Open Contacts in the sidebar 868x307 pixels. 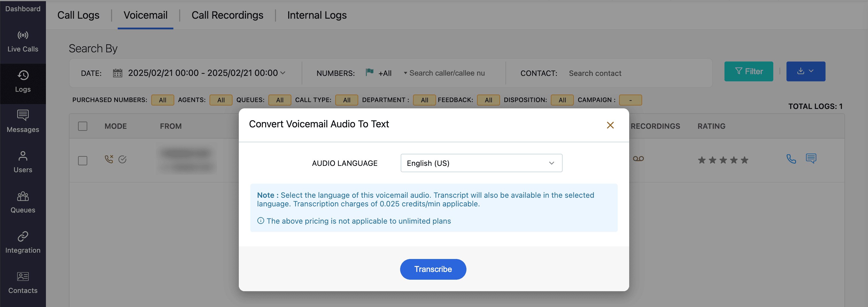[23, 283]
